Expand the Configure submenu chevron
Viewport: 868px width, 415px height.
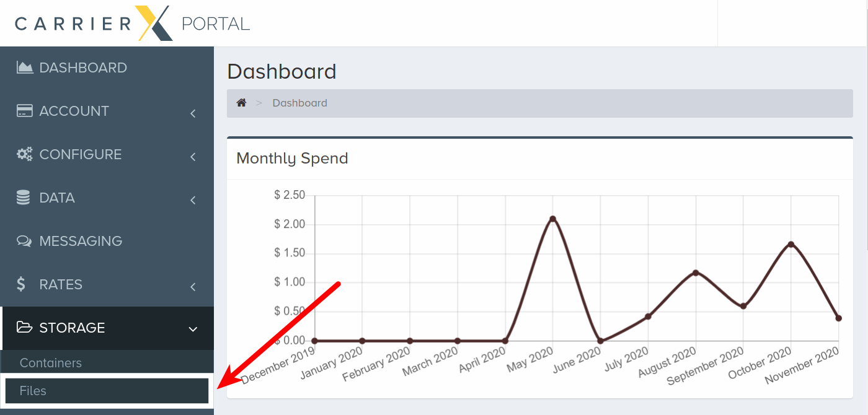[x=193, y=157]
